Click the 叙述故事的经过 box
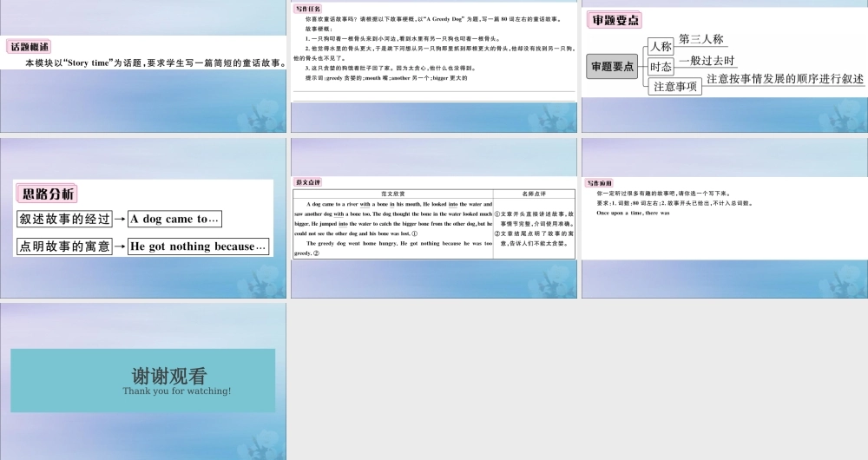 (65, 220)
